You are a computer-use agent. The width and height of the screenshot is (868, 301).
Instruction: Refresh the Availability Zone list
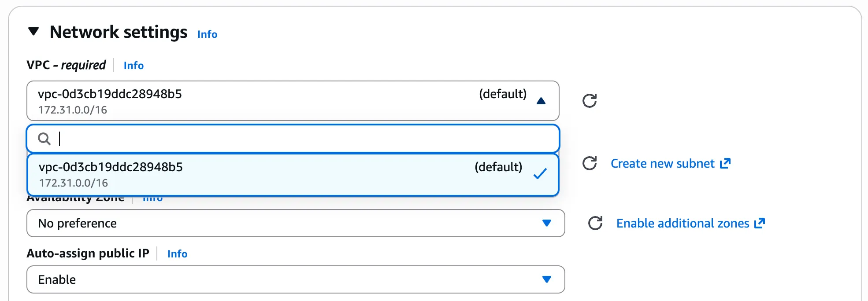tap(596, 223)
